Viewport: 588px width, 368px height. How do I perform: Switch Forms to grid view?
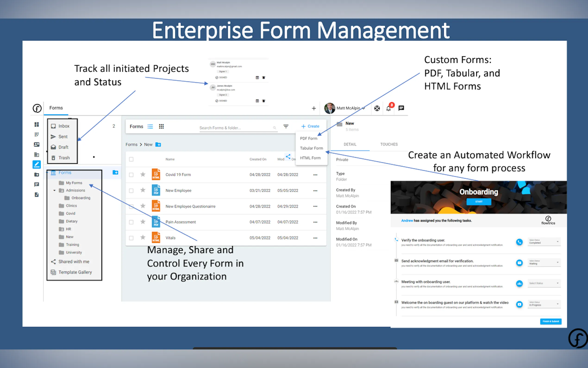pos(161,126)
